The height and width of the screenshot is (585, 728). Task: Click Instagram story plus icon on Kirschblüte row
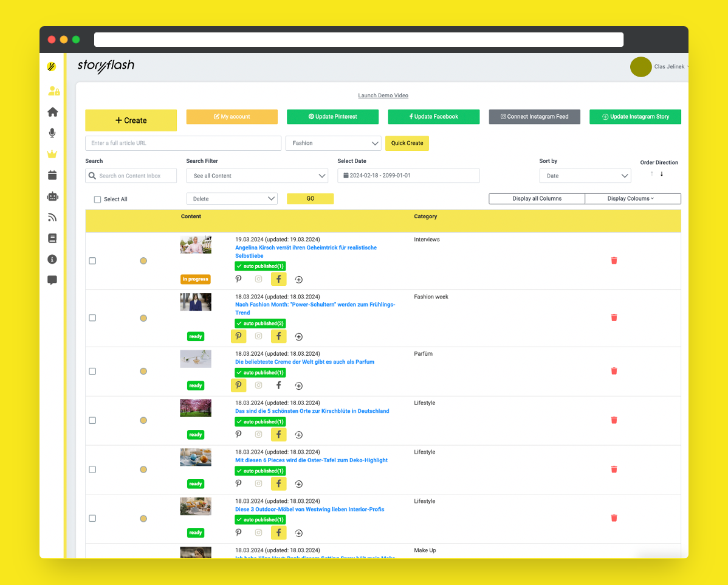tap(298, 435)
